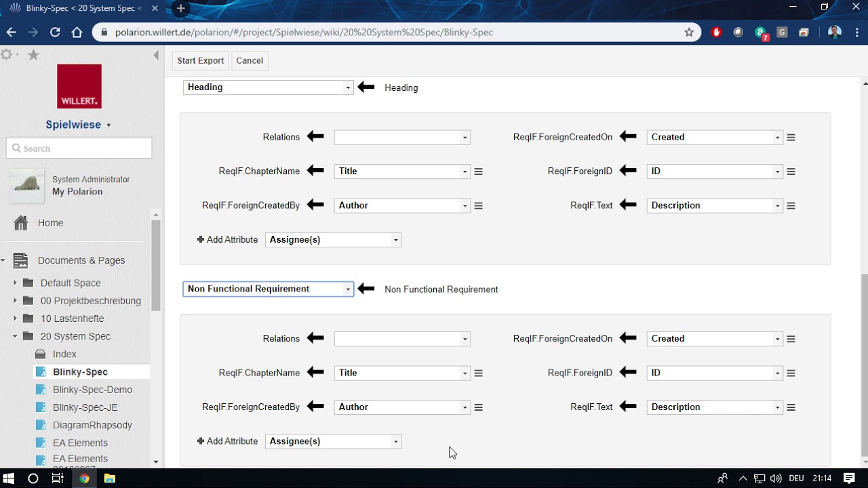Open options for Non Functional Requirement Title mapping
Screen dimensions: 868x488
coord(478,373)
